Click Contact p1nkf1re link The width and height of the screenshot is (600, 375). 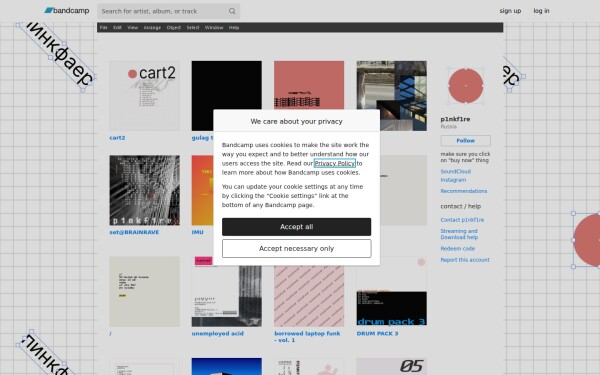(x=462, y=220)
